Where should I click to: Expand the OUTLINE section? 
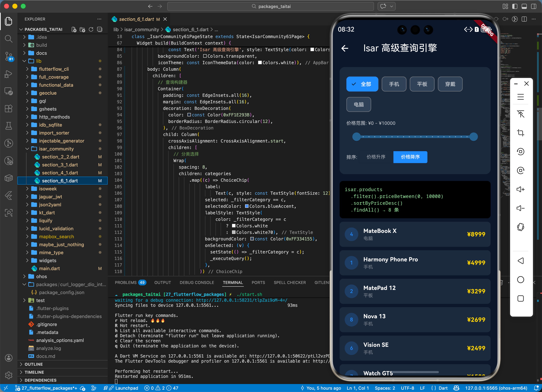coord(34,364)
